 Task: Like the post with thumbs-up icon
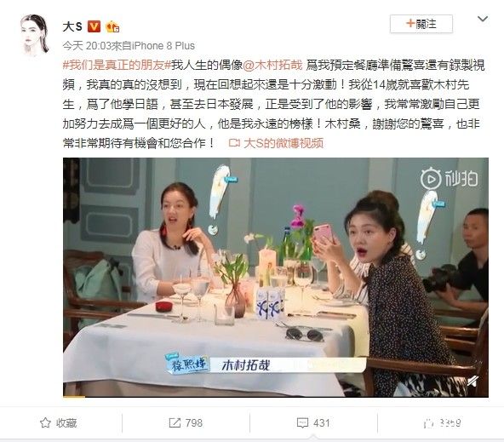click(x=428, y=423)
